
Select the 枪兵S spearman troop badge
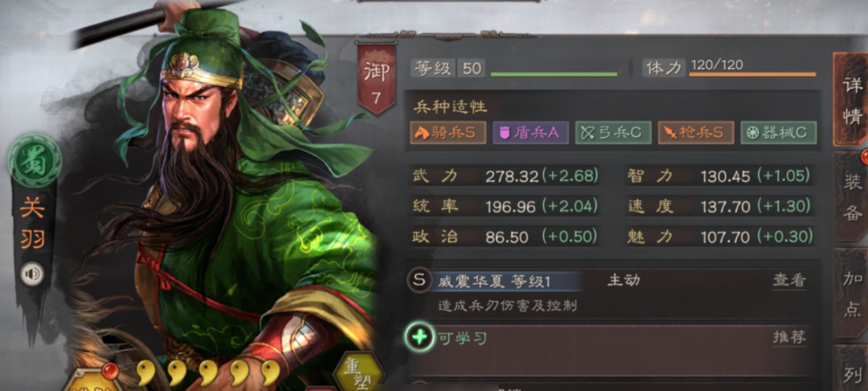point(695,132)
